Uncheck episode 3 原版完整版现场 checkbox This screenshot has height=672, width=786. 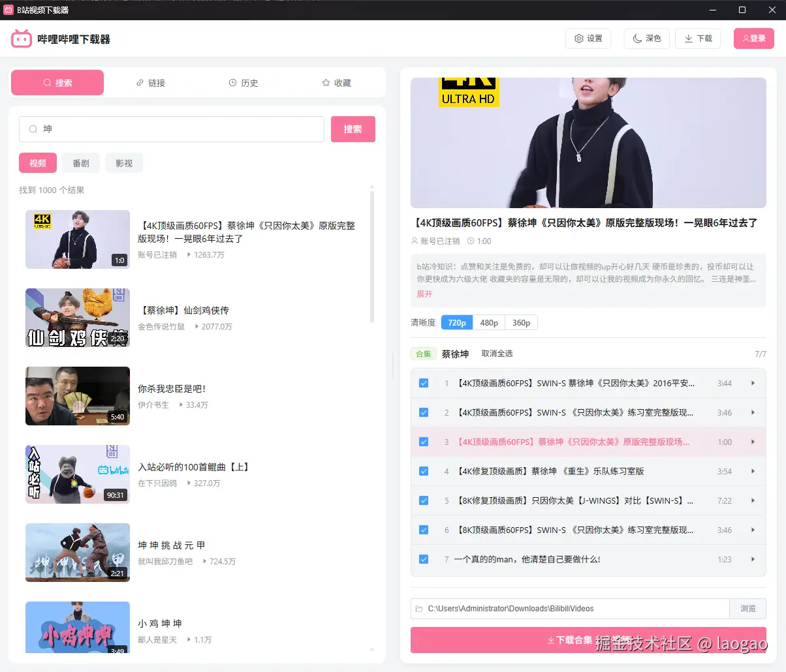[424, 442]
